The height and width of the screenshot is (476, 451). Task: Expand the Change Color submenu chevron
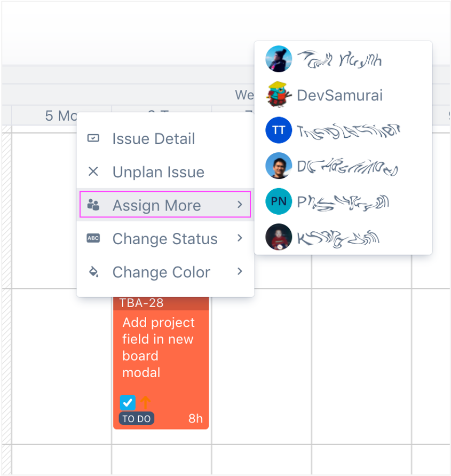coord(240,272)
